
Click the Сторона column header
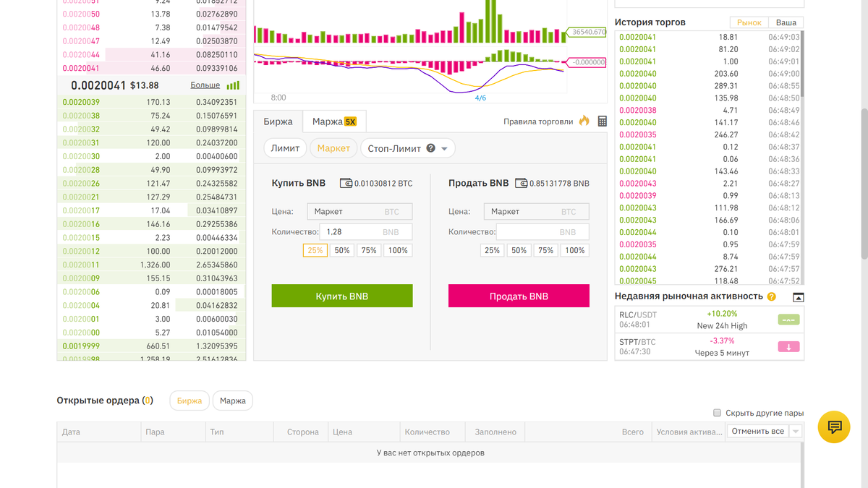(x=302, y=432)
